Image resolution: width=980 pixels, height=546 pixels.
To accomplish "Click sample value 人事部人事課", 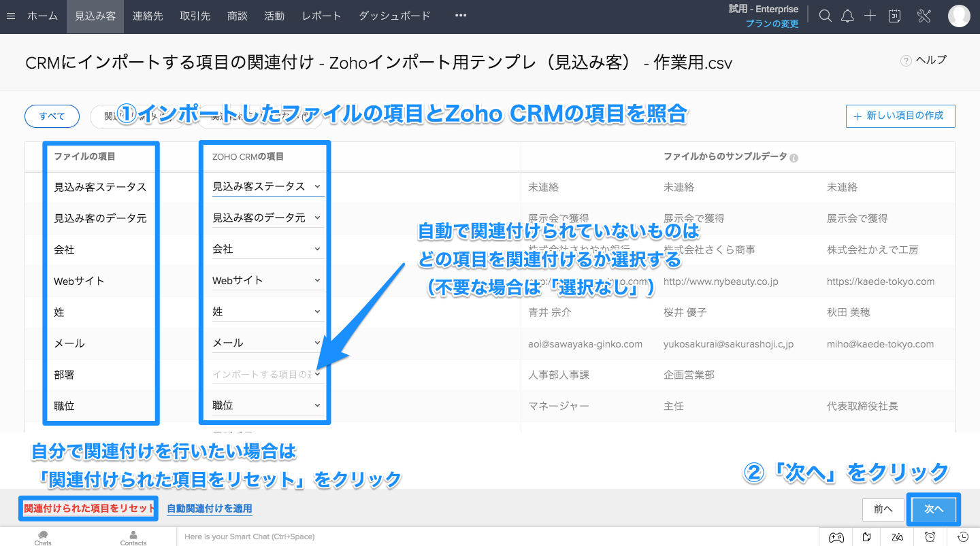I will 559,375.
